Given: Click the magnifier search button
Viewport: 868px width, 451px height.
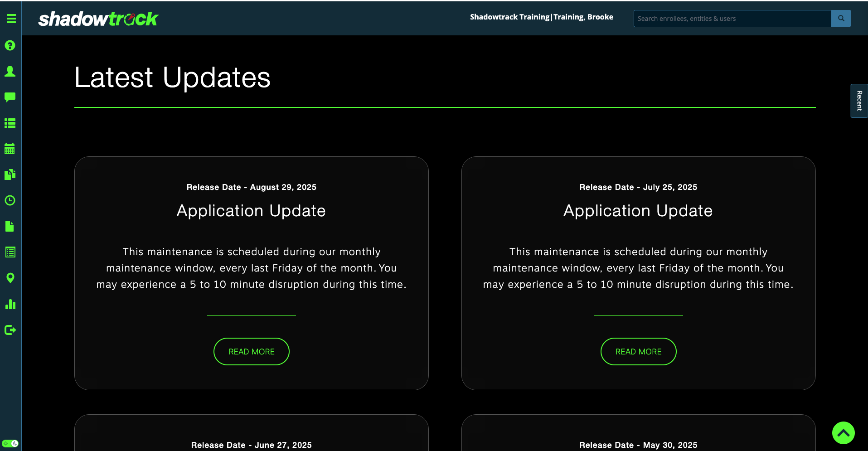Looking at the screenshot, I should coord(841,19).
